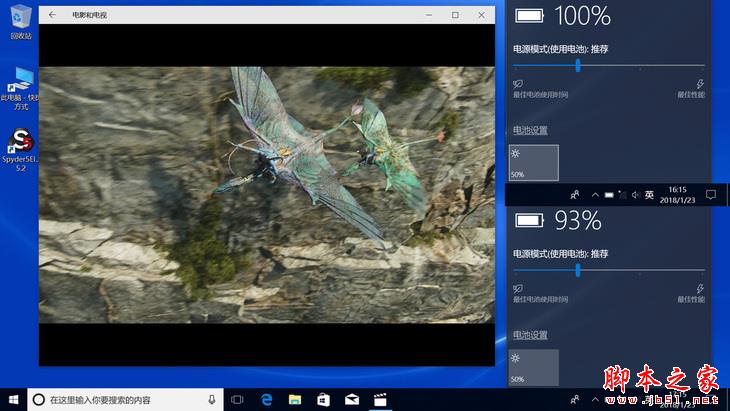Click the video playback area
This screenshot has height=411, width=730.
coord(267,195)
